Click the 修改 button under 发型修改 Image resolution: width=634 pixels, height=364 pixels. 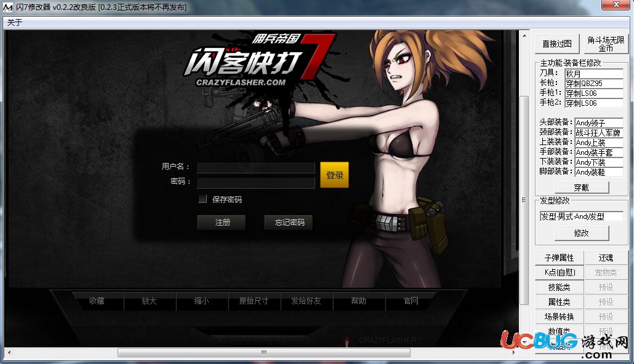[582, 233]
